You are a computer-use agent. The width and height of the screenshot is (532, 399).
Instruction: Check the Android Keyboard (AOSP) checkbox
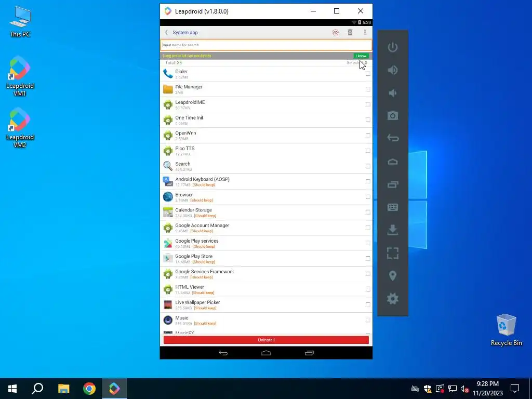click(x=368, y=181)
